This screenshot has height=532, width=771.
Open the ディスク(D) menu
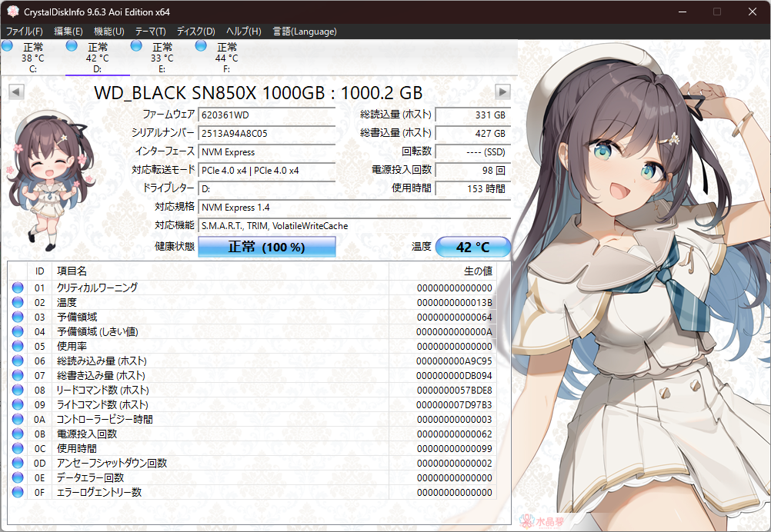(195, 32)
